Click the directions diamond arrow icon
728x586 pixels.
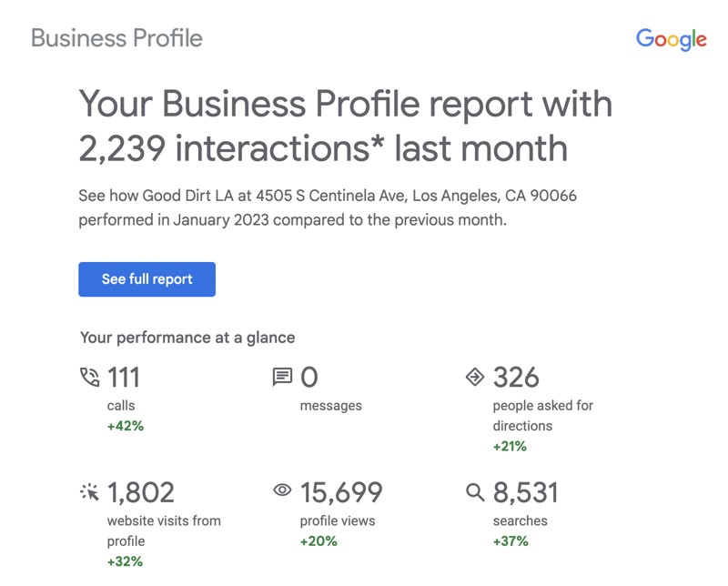click(475, 377)
